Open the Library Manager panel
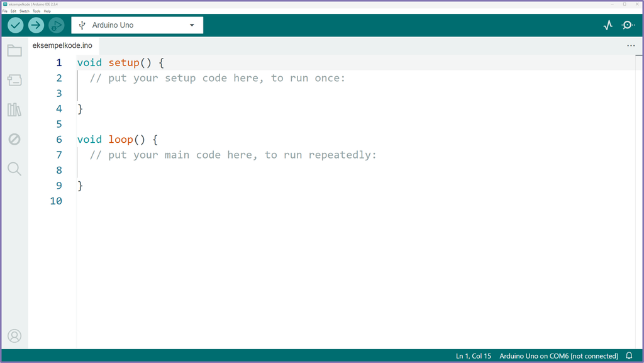The image size is (644, 363). 14,109
